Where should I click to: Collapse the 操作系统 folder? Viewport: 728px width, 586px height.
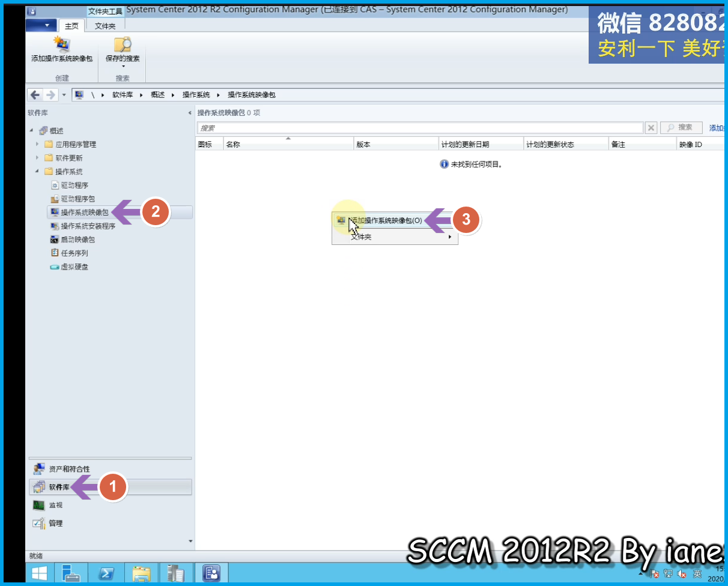(x=37, y=172)
